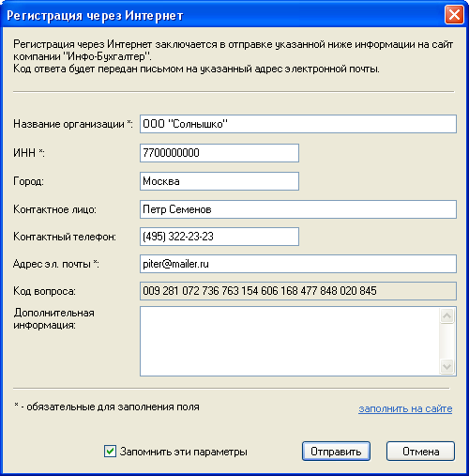Click the Отмена button

pos(420,452)
